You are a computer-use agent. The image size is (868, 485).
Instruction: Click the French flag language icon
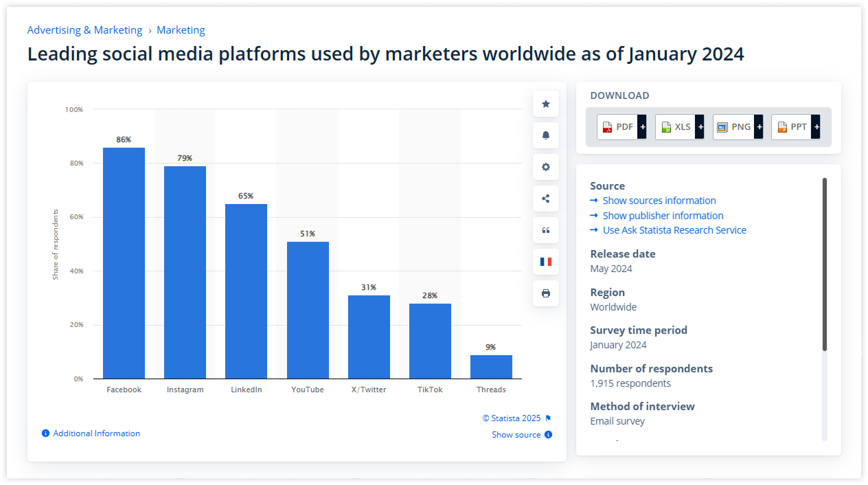click(546, 262)
